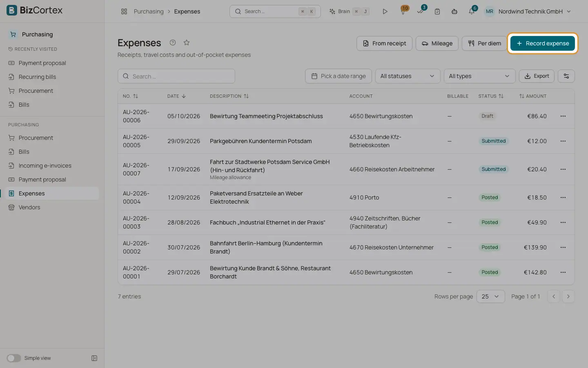Pick a date range for expenses

coord(339,76)
